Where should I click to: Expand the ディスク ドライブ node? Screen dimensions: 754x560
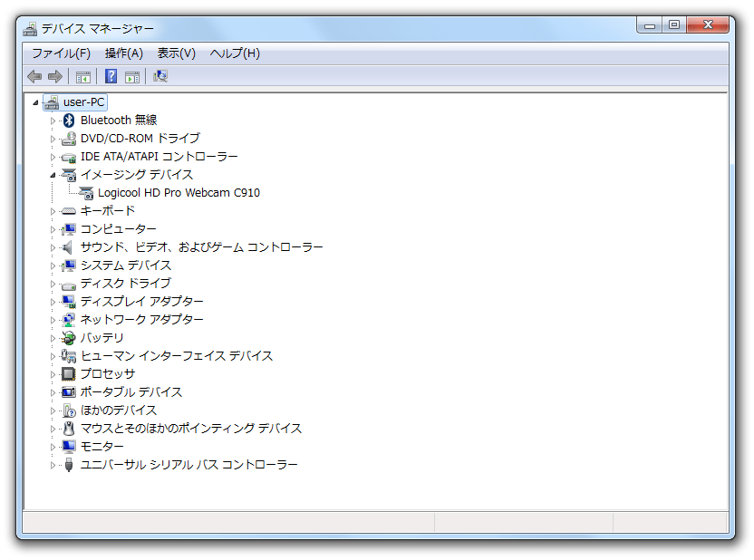coord(53,285)
